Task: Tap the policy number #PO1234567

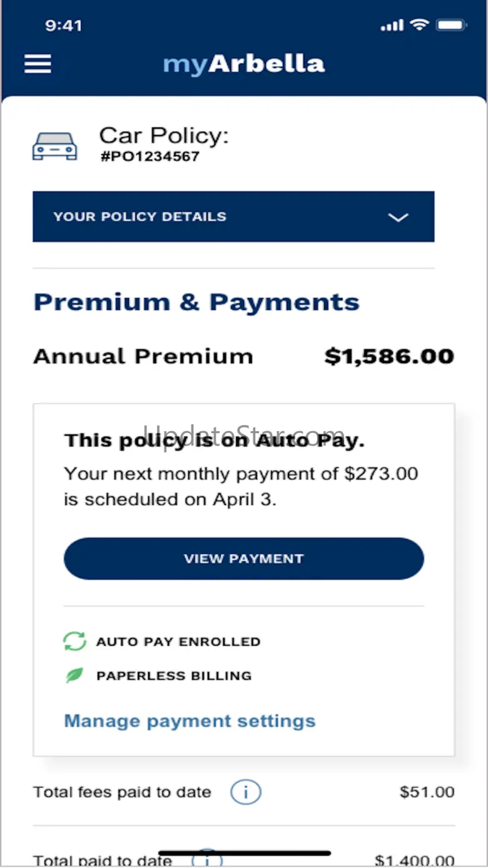Action: pyautogui.click(x=150, y=156)
